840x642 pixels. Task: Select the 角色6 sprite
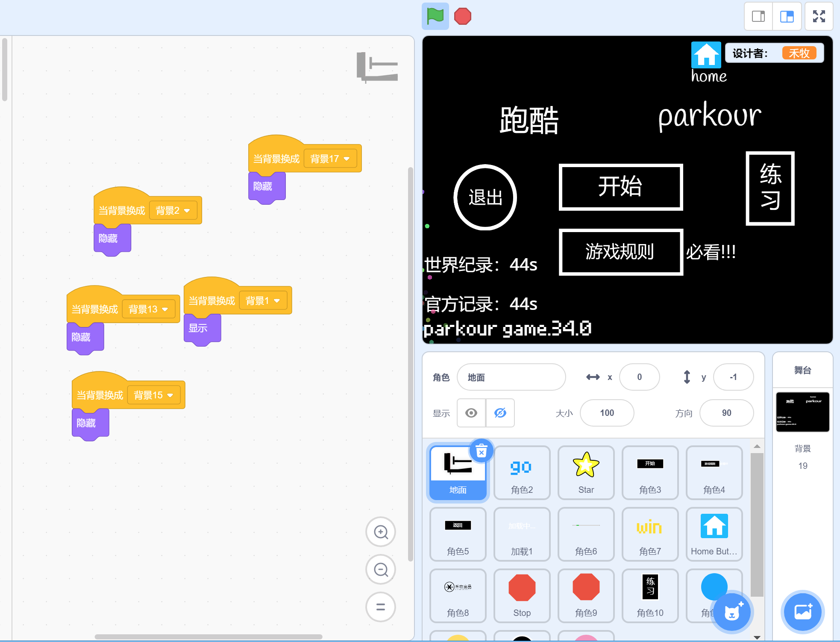click(586, 534)
